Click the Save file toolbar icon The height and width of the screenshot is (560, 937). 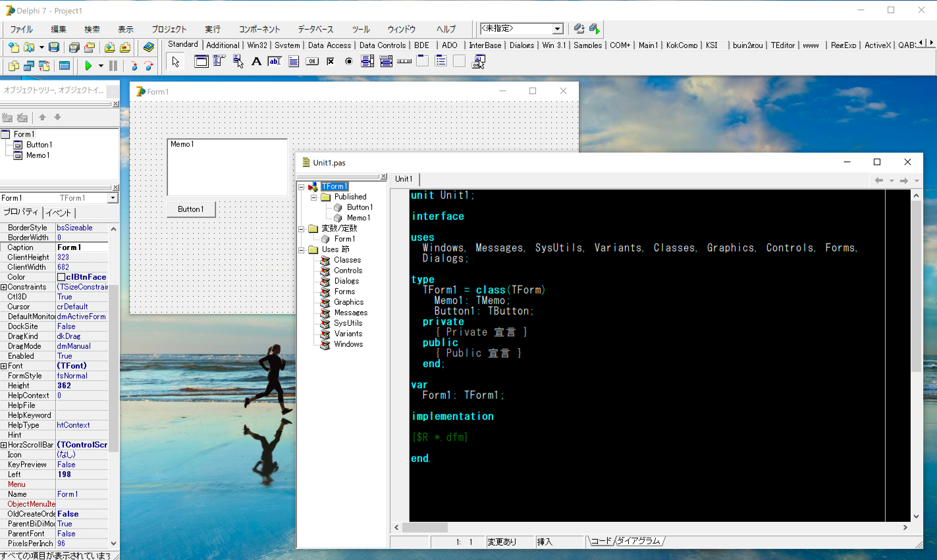(x=54, y=47)
